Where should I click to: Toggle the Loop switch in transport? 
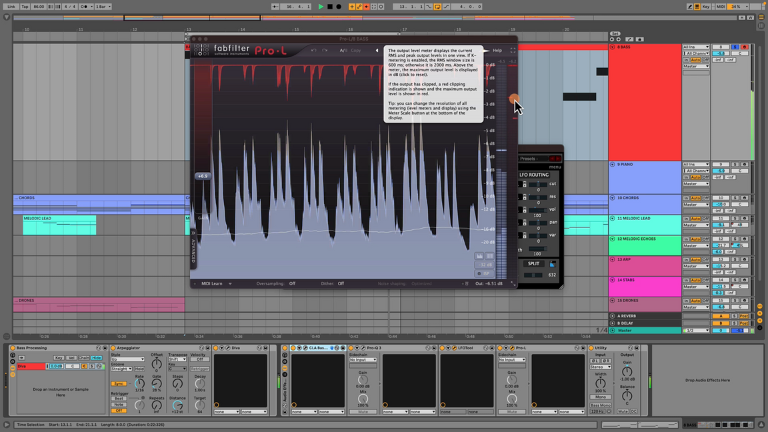coord(437,7)
